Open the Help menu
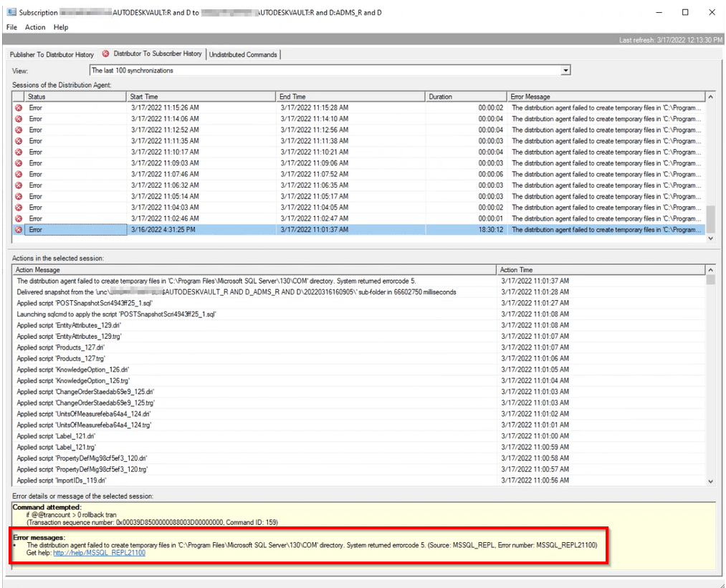The height and width of the screenshot is (588, 726). (61, 27)
